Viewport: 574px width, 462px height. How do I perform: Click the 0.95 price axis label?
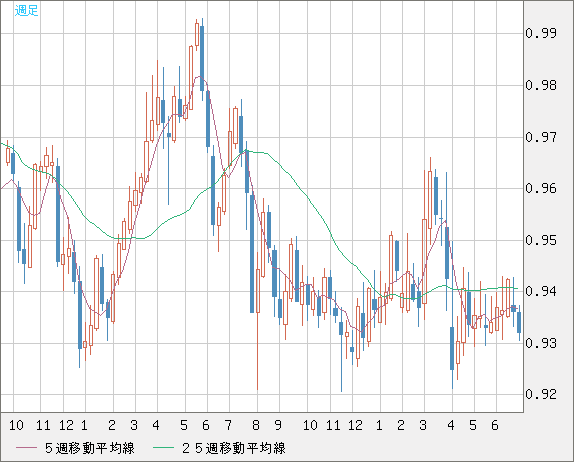541,240
